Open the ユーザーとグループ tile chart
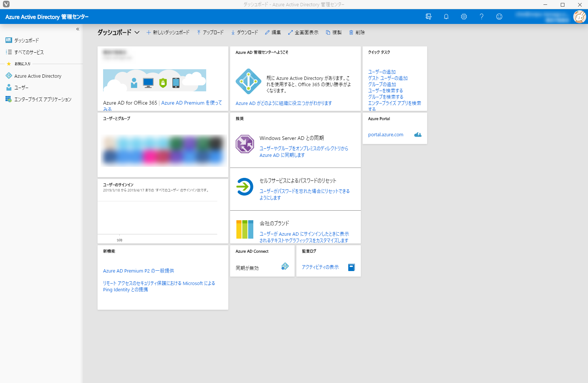This screenshot has width=588, height=383. [163, 151]
